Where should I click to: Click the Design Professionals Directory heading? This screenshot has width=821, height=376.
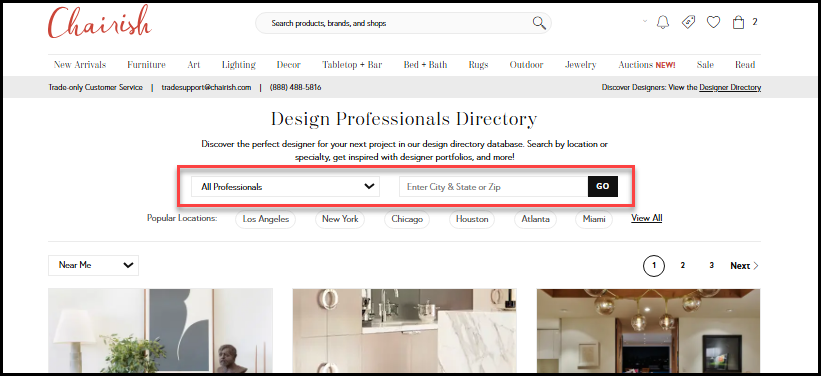pyautogui.click(x=404, y=120)
